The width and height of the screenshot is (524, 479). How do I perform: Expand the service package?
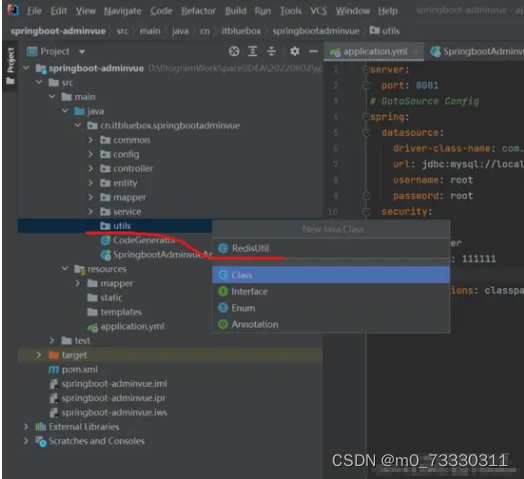click(x=90, y=212)
